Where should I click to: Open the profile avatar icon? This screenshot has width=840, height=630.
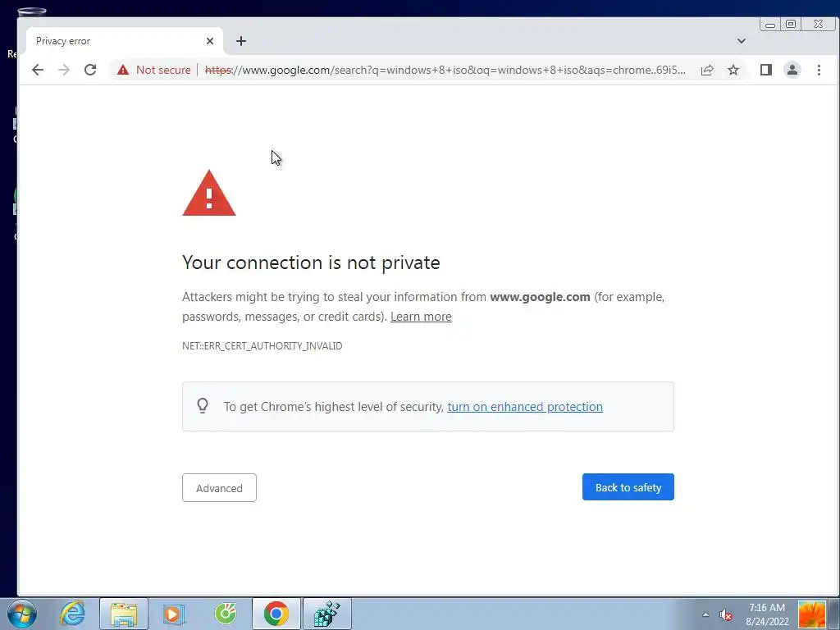pyautogui.click(x=792, y=71)
